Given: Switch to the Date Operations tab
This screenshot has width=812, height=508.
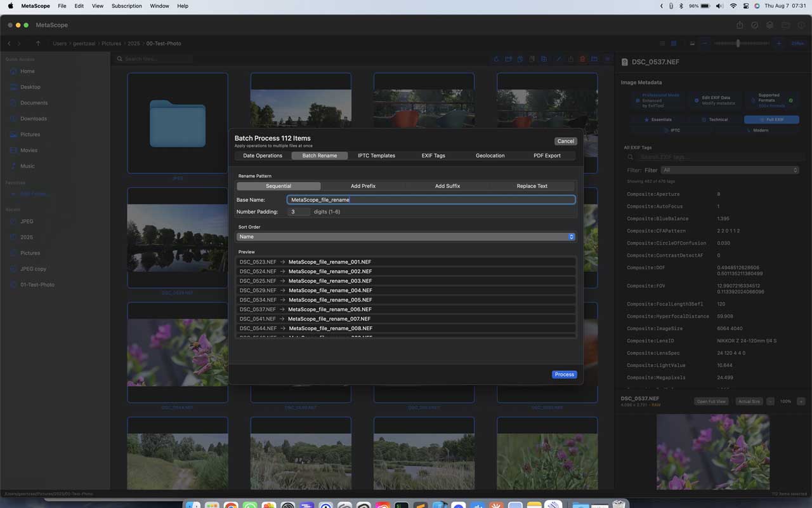Looking at the screenshot, I should click(263, 156).
